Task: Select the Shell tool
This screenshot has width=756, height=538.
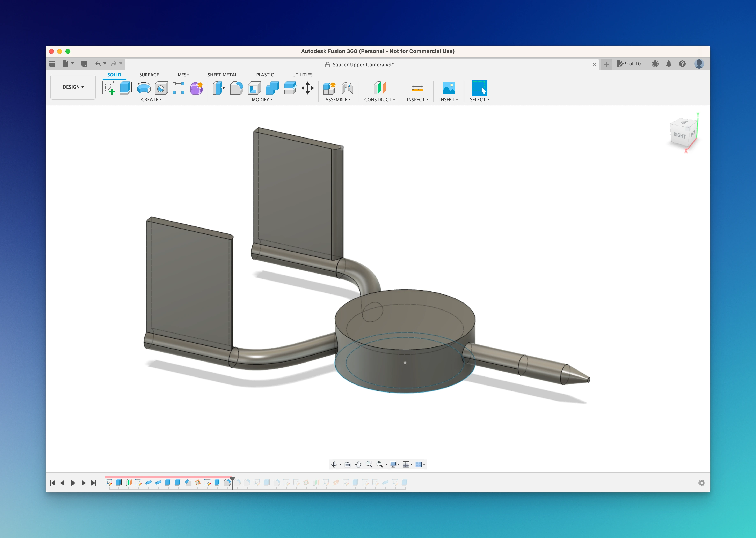Action: coord(254,88)
